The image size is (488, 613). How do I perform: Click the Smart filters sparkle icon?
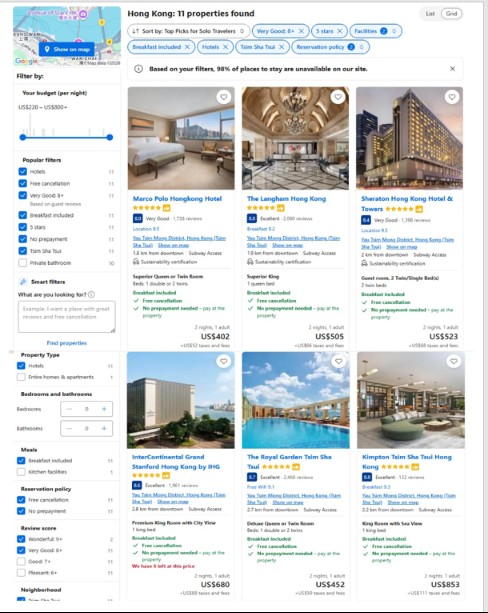tap(23, 281)
